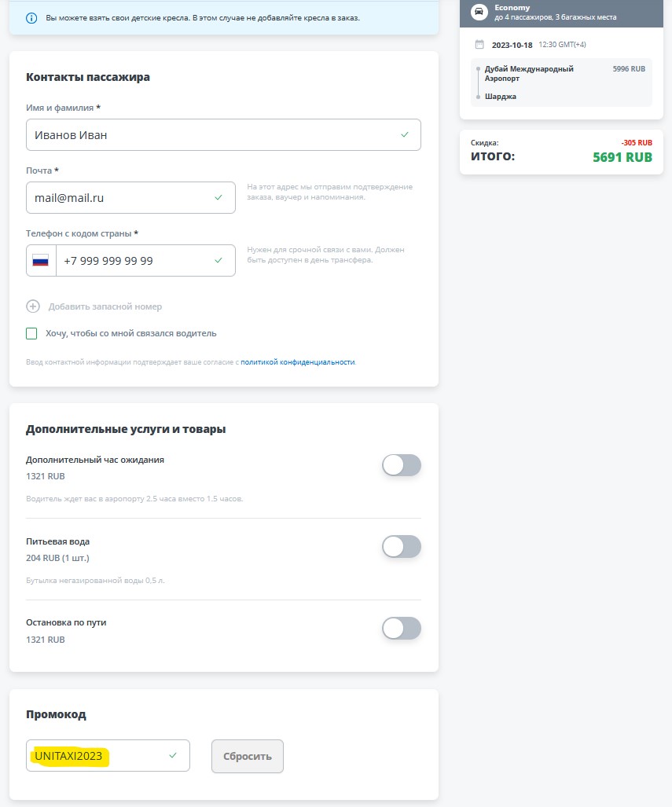
Task: Click the route dot next to Шарджа
Action: tap(479, 96)
